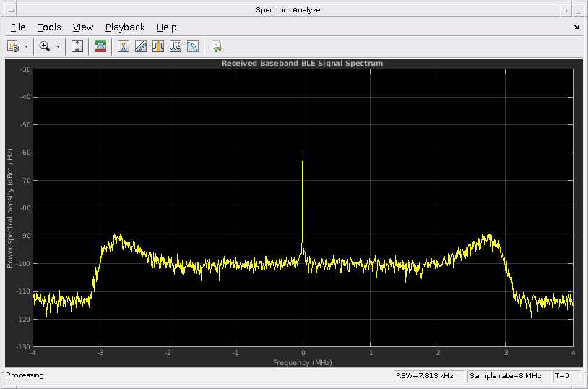This screenshot has width=588, height=389.
Task: Open the File menu
Action: point(18,27)
